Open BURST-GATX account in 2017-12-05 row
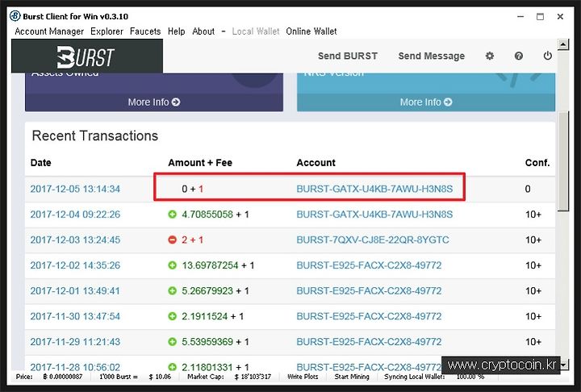The image size is (581, 392). tap(374, 189)
